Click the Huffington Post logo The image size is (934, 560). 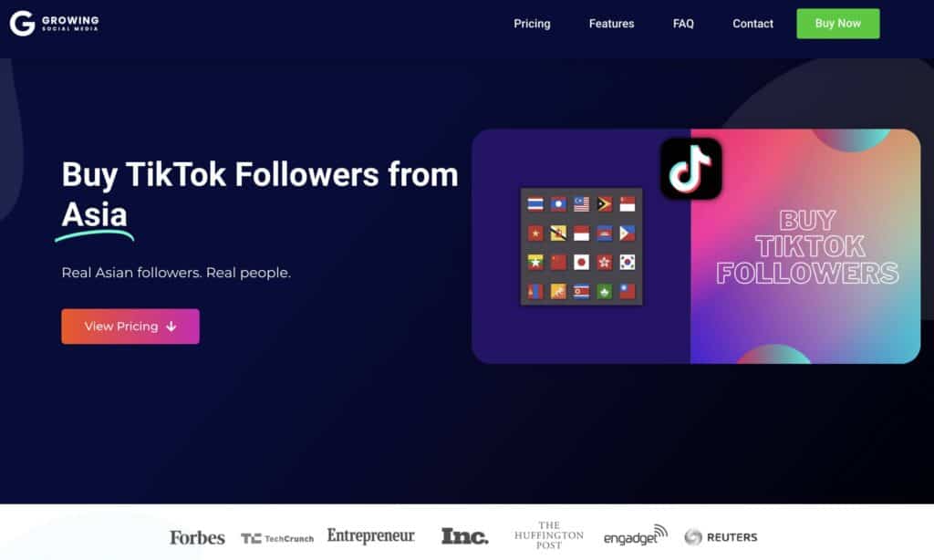click(548, 535)
